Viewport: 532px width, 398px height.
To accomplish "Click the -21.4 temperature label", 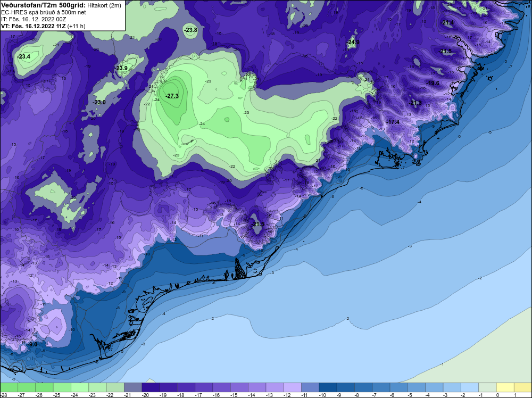I will click(447, 22).
